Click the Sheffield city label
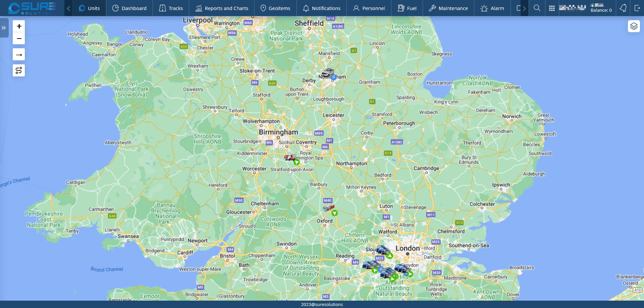The image size is (644, 308). (x=309, y=23)
